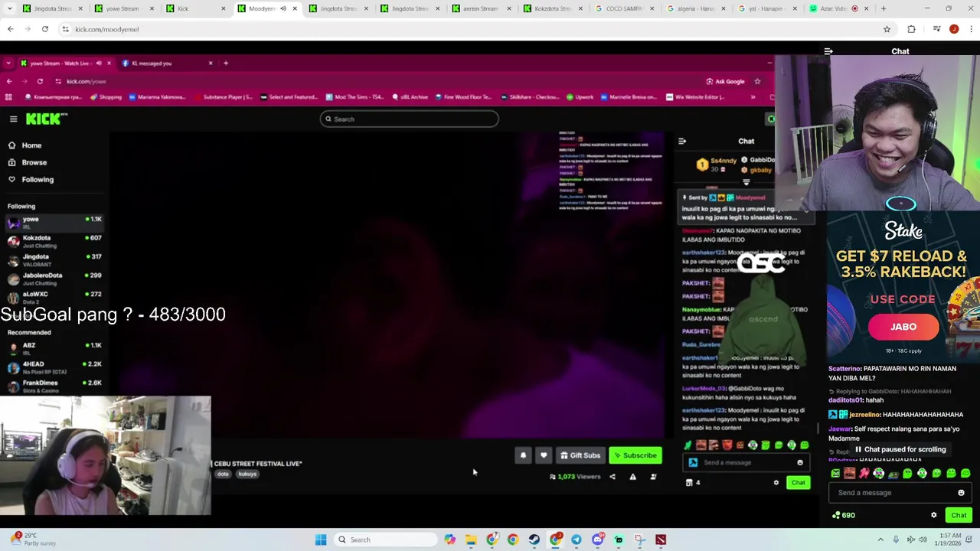Click the Kick search field
The height and width of the screenshot is (551, 980).
[410, 119]
